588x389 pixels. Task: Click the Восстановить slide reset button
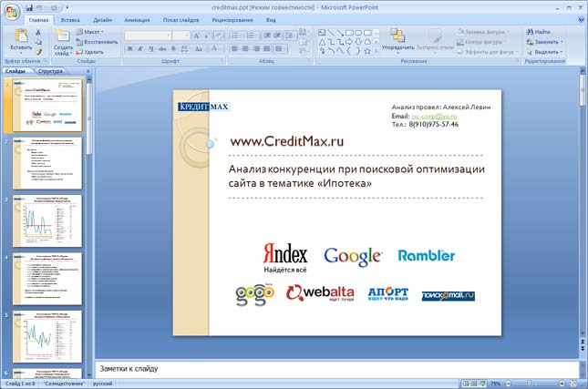click(x=97, y=42)
